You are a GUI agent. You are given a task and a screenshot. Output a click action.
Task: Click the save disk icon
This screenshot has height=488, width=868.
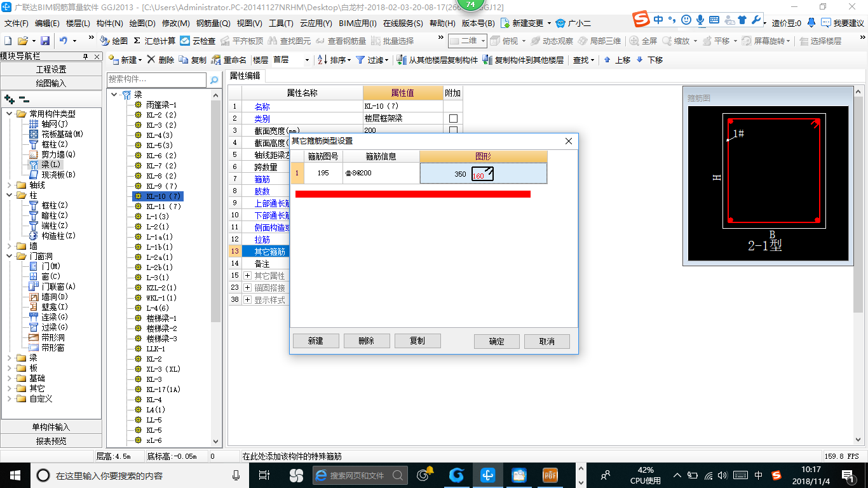tap(45, 41)
